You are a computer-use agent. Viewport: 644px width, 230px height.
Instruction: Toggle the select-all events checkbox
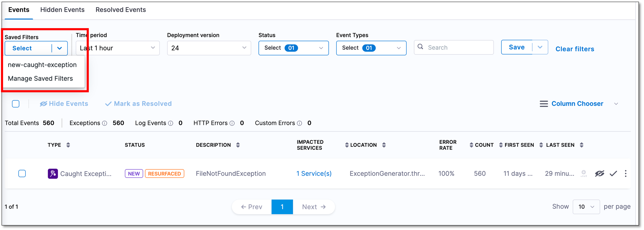16,104
